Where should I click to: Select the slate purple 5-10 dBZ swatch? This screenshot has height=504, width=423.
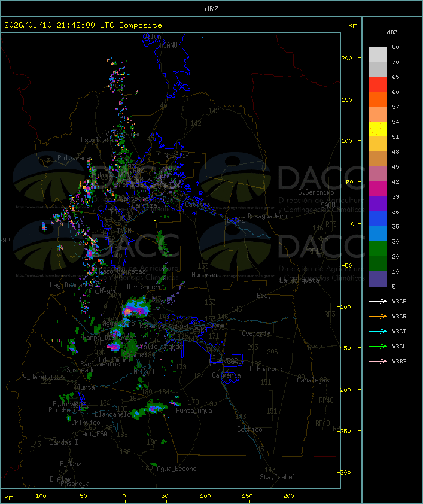378,279
